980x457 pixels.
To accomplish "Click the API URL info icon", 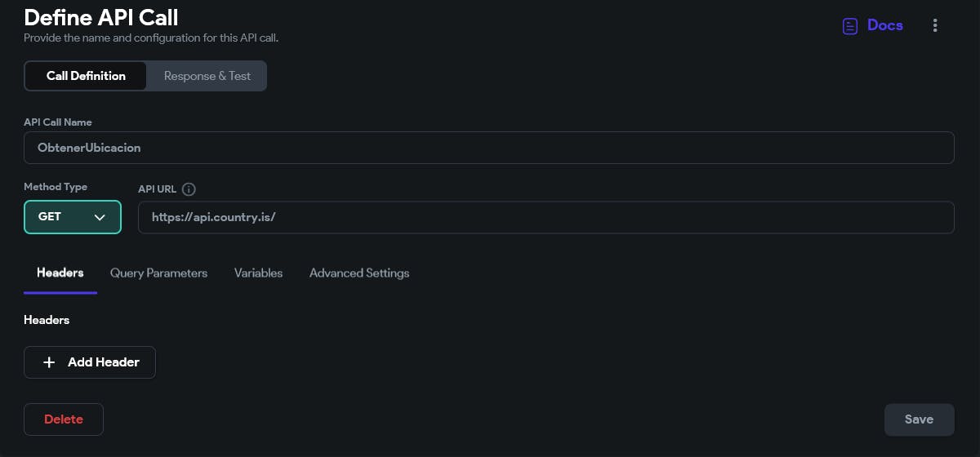I will (189, 189).
